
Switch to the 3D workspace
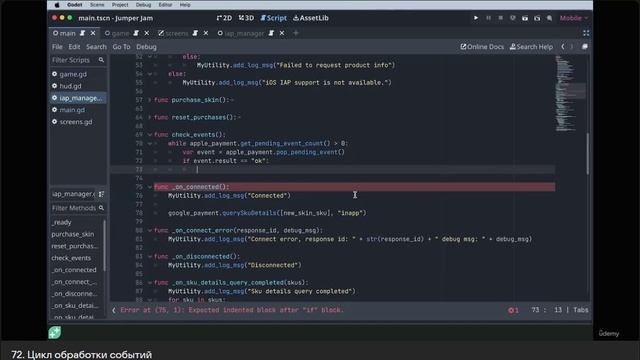pyautogui.click(x=246, y=18)
